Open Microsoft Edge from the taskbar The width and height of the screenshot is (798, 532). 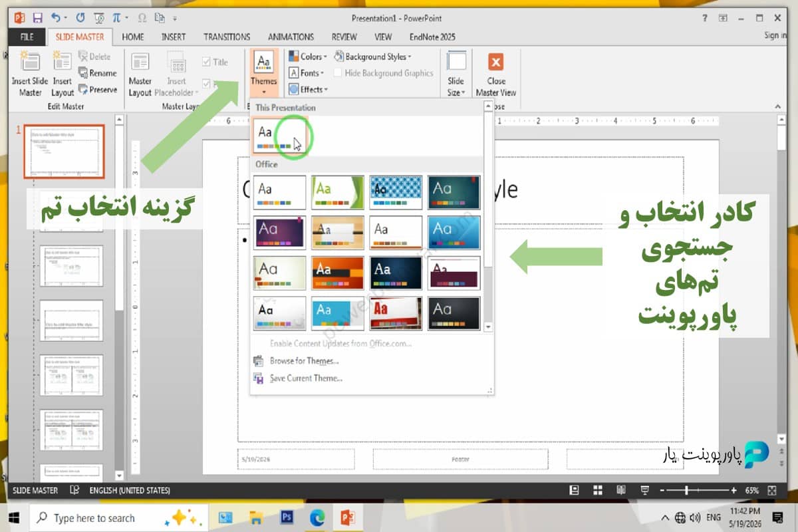pos(317,517)
